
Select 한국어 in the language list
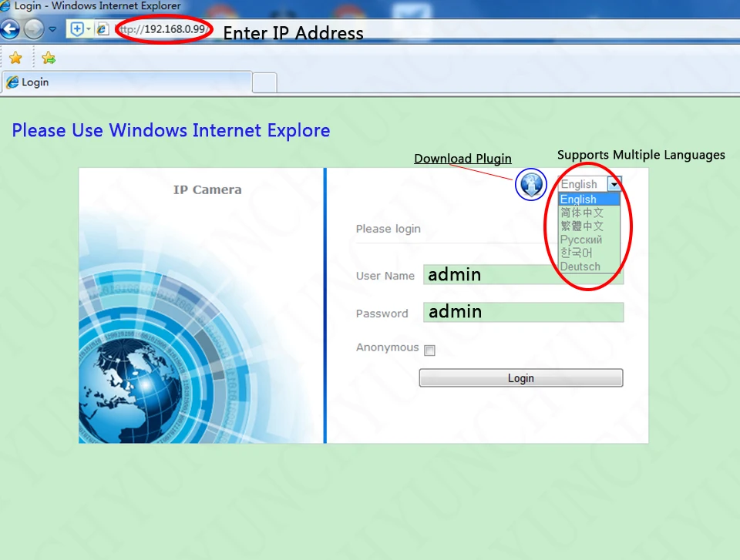tap(589, 253)
